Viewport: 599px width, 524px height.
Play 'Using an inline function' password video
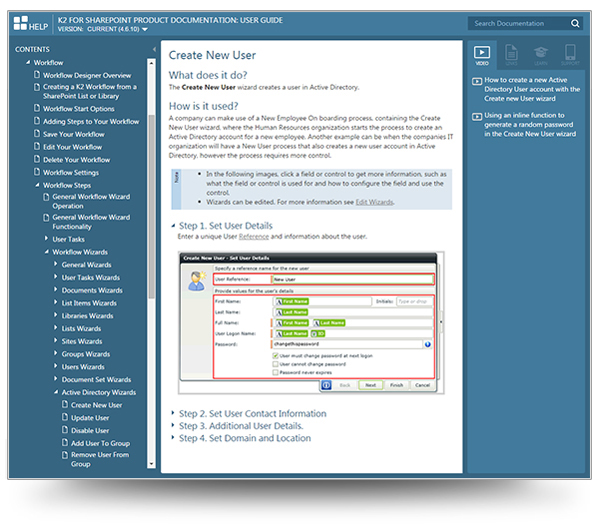[x=530, y=125]
